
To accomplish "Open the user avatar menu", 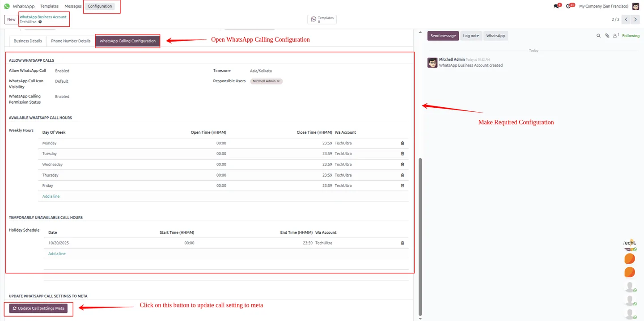I will tap(636, 6).
